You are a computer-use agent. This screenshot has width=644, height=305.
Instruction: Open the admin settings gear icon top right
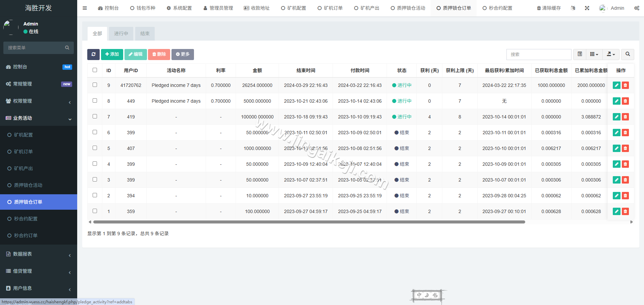[637, 8]
